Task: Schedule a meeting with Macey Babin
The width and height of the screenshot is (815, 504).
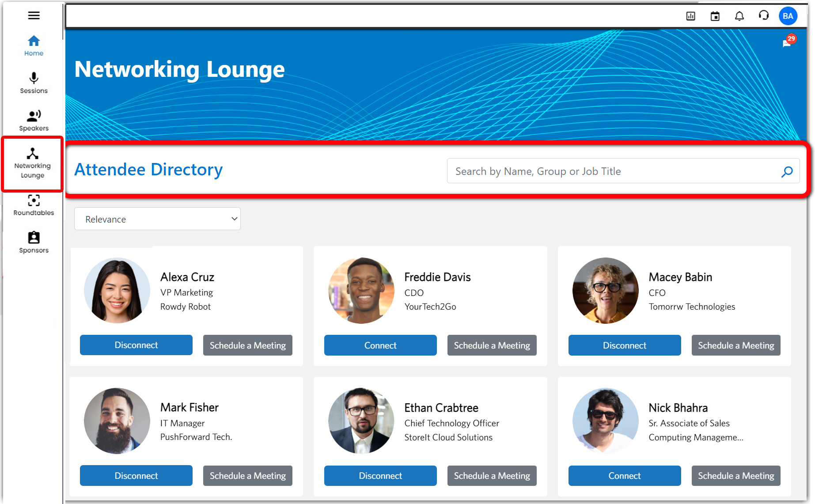Action: point(736,345)
